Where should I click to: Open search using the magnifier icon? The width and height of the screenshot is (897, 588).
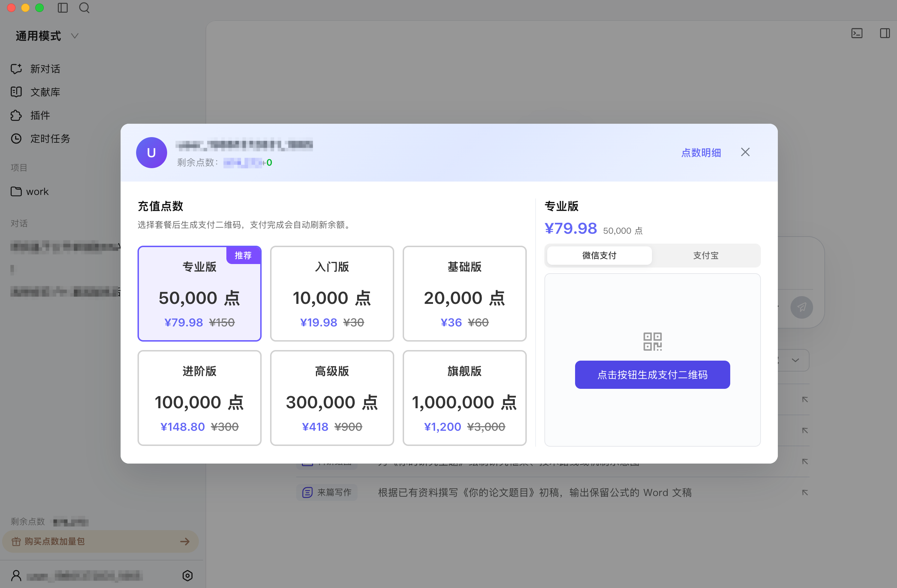pyautogui.click(x=84, y=8)
